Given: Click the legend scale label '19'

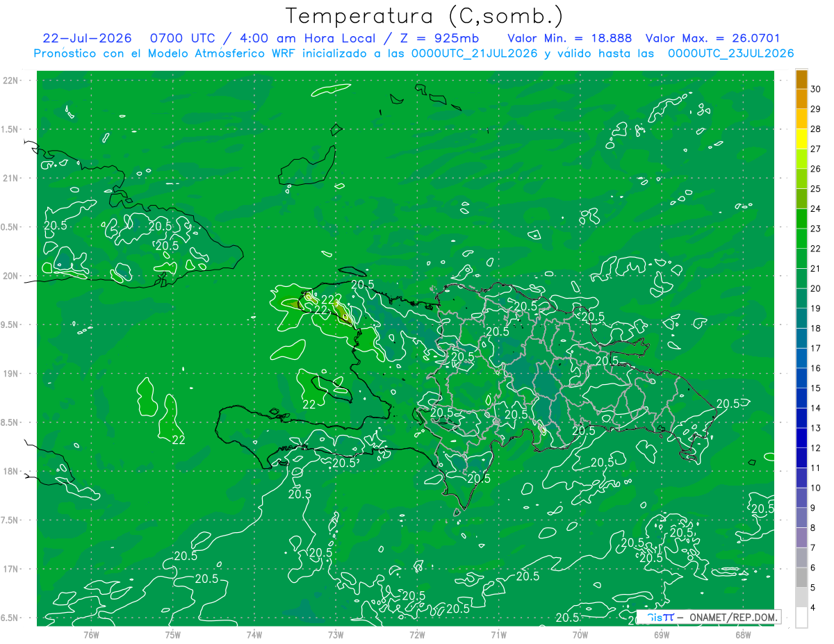Looking at the screenshot, I should pos(817,308).
